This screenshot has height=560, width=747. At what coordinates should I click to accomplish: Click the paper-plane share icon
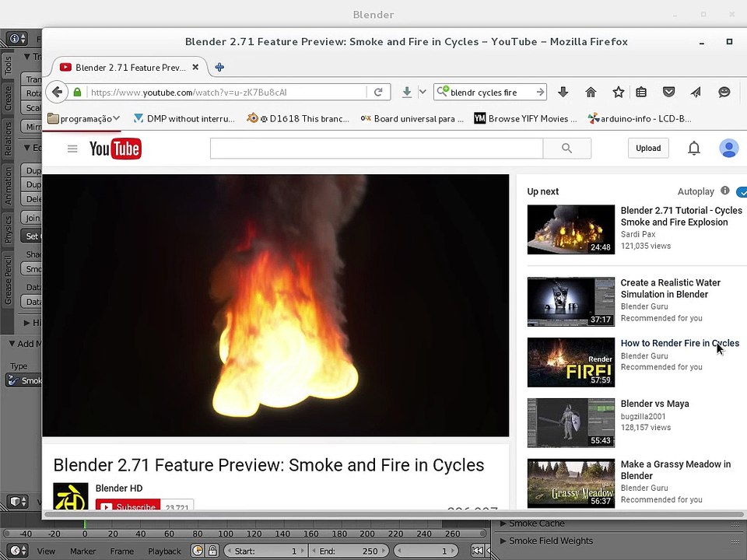coord(696,92)
